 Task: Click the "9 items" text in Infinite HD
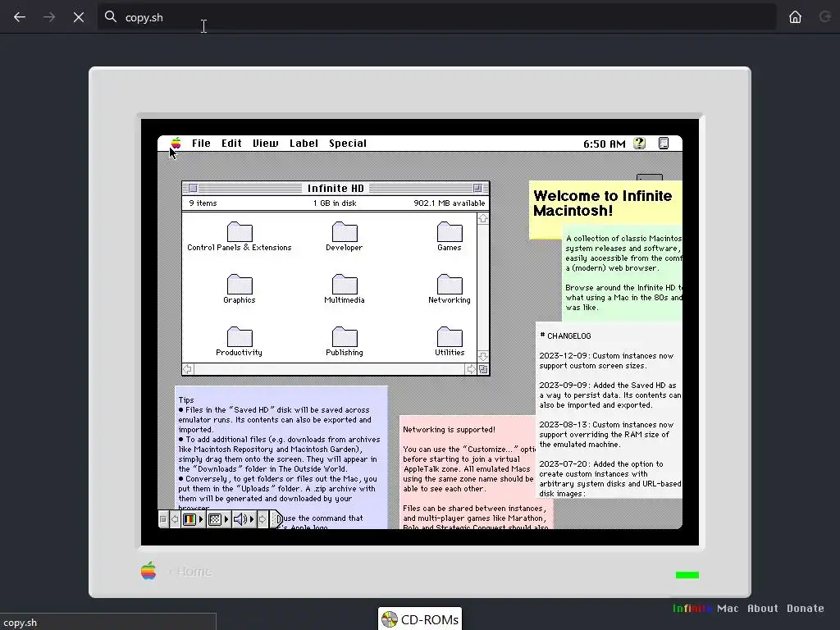tap(203, 203)
